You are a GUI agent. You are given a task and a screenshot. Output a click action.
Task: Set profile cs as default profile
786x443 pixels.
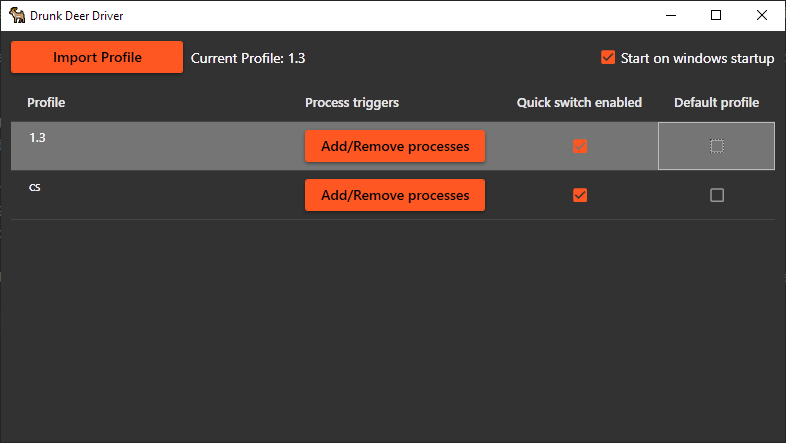717,195
